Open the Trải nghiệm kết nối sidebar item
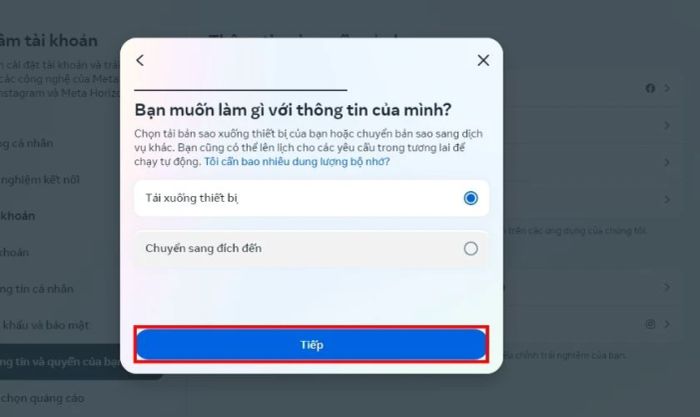Viewport: 700px width, 417px height. coord(40,180)
